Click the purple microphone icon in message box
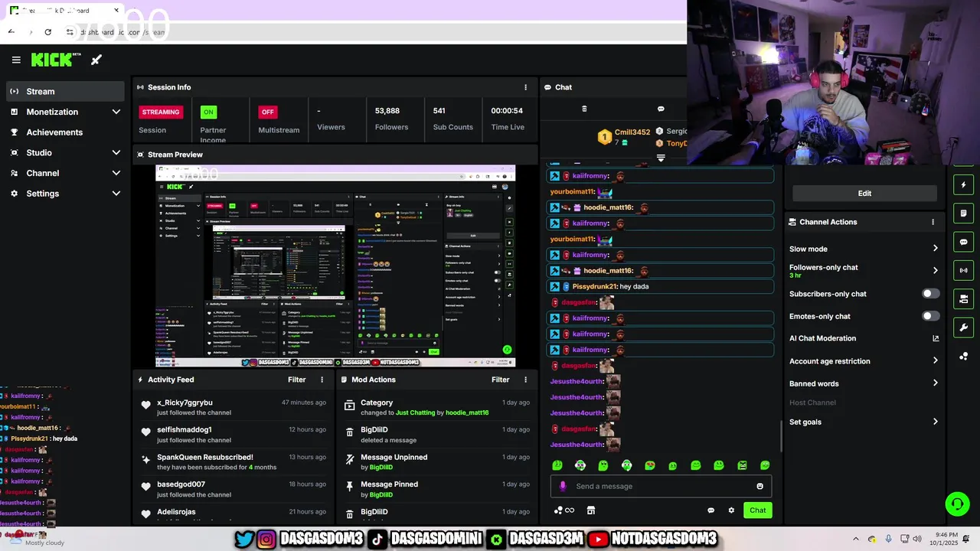This screenshot has width=980, height=551. 563,486
